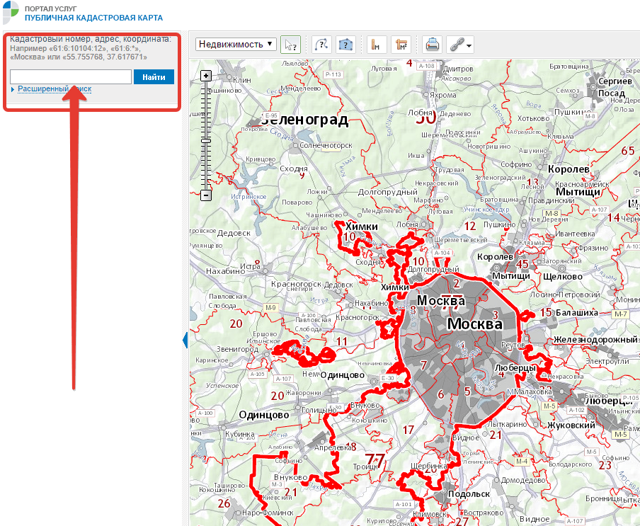Image resolution: width=640 pixels, height=526 pixels.
Task: Click the Троицк label on the map
Action: (x=365, y=466)
